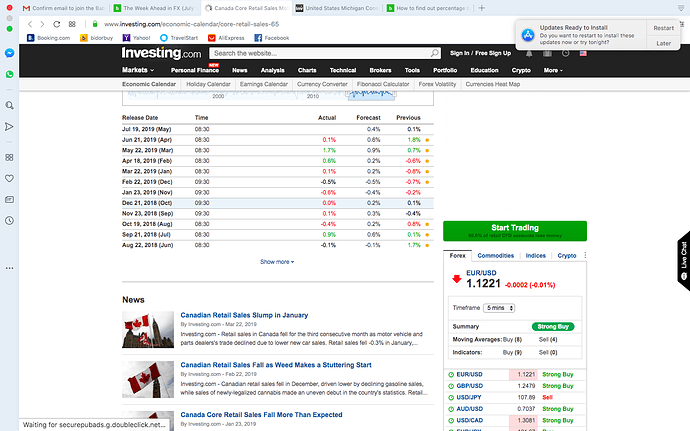Switch to The Week Ahead in FX tab

click(154, 8)
